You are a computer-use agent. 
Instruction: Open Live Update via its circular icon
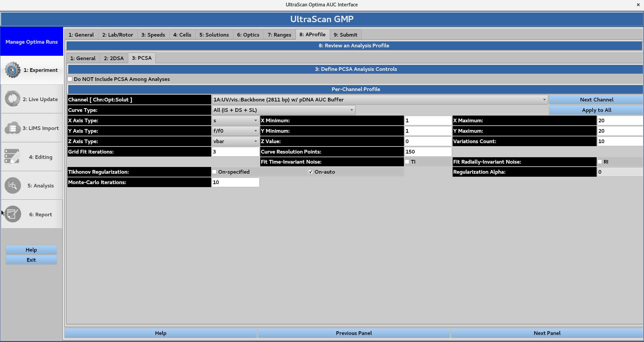tap(12, 99)
